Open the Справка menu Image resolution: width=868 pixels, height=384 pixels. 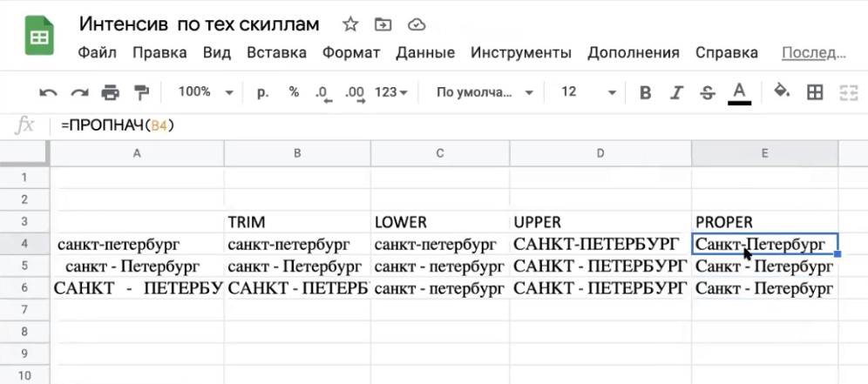point(727,53)
